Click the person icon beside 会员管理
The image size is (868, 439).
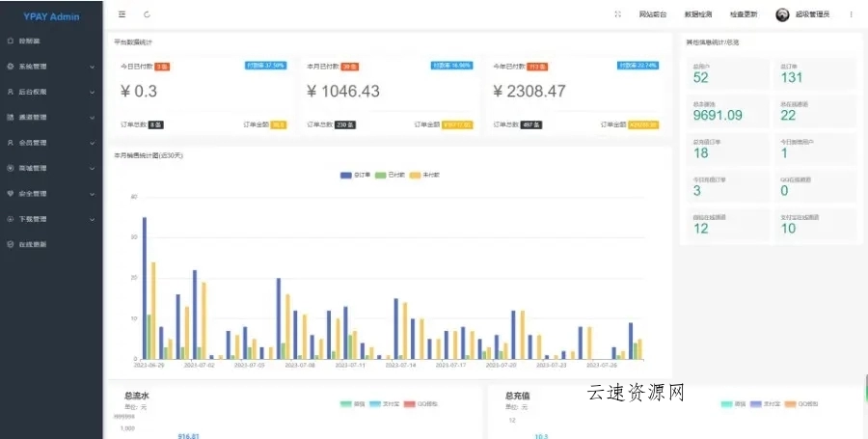(x=10, y=143)
